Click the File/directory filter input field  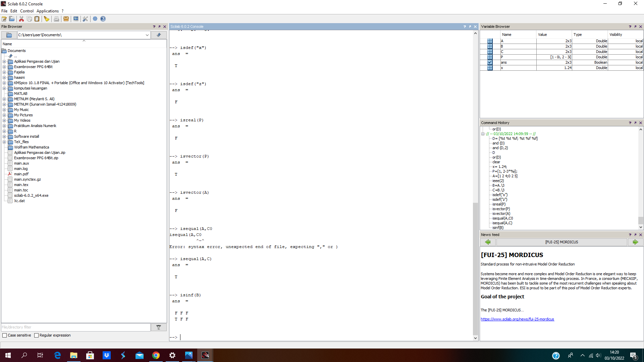point(76,327)
